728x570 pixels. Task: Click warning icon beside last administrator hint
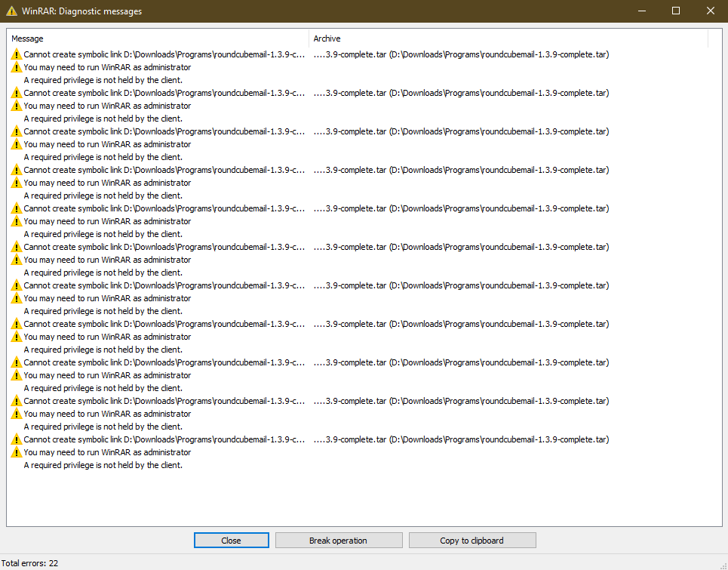click(x=17, y=452)
